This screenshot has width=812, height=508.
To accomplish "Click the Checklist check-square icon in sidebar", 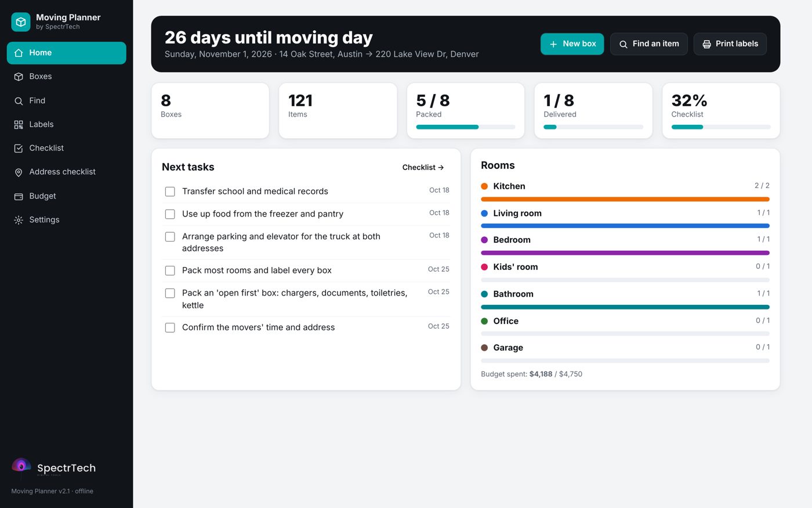I will click(19, 149).
